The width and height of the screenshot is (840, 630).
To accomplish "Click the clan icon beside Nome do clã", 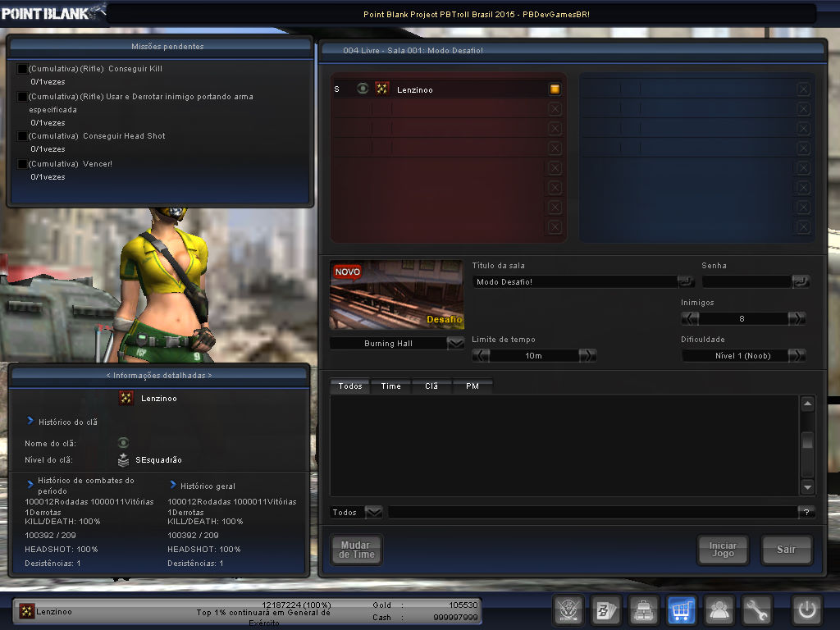I will (x=123, y=442).
